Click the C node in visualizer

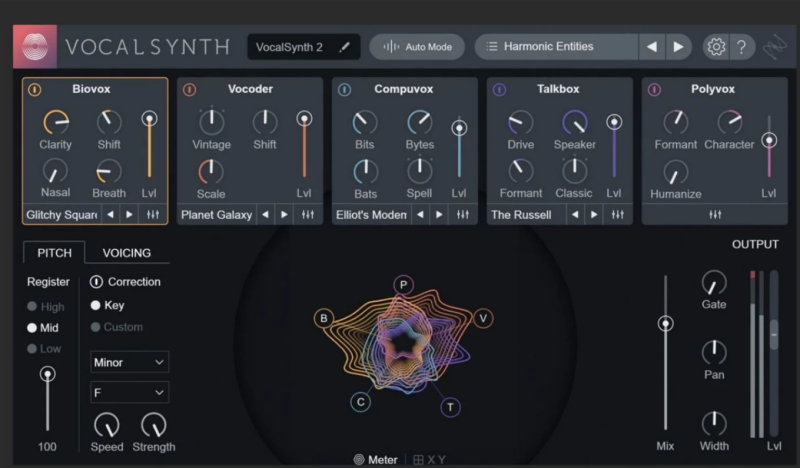pos(361,402)
